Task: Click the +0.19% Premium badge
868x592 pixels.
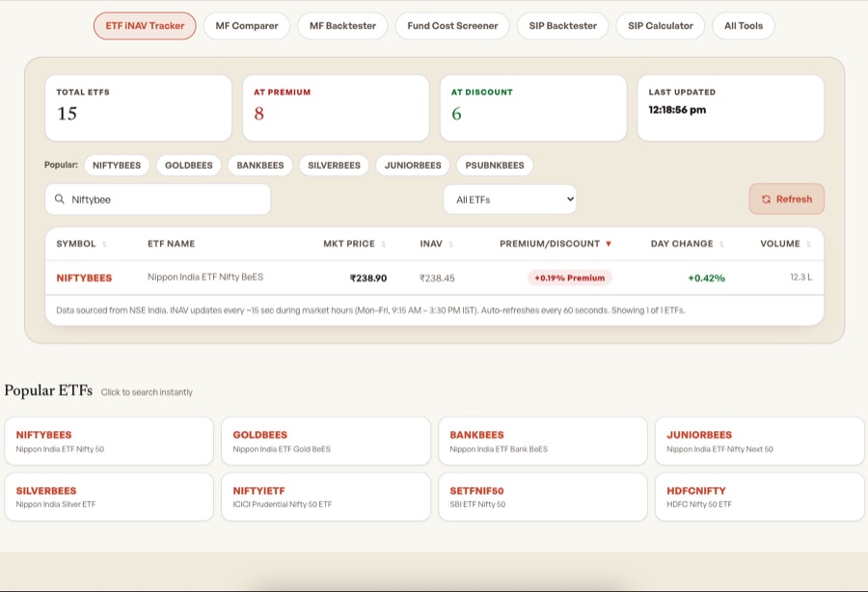Action: (x=570, y=278)
